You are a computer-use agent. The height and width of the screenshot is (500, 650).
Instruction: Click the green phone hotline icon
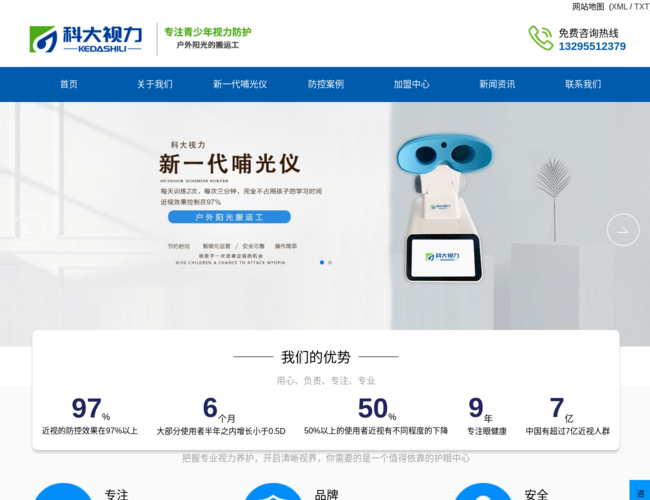[540, 38]
